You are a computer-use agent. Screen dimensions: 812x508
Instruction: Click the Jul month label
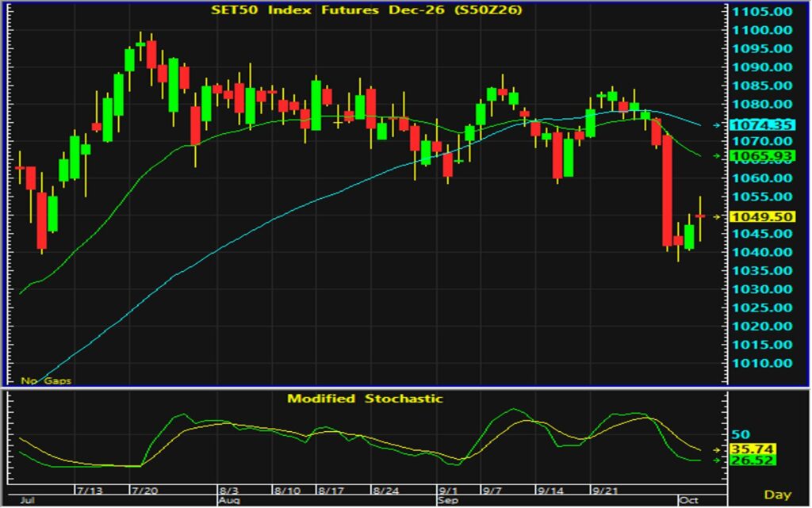27,500
